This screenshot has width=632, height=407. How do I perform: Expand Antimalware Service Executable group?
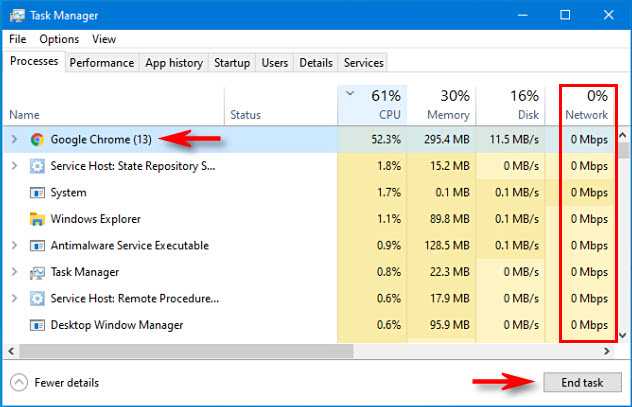click(x=15, y=245)
